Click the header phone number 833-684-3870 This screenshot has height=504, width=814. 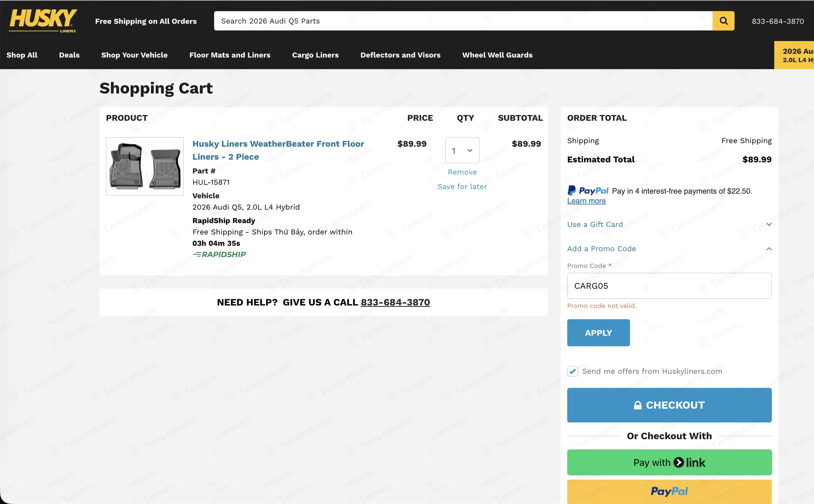778,21
